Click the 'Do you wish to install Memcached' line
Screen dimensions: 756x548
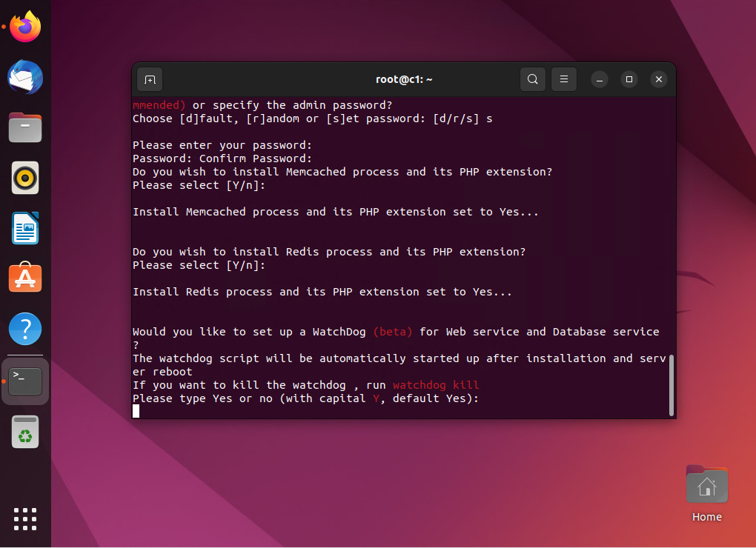tap(342, 172)
